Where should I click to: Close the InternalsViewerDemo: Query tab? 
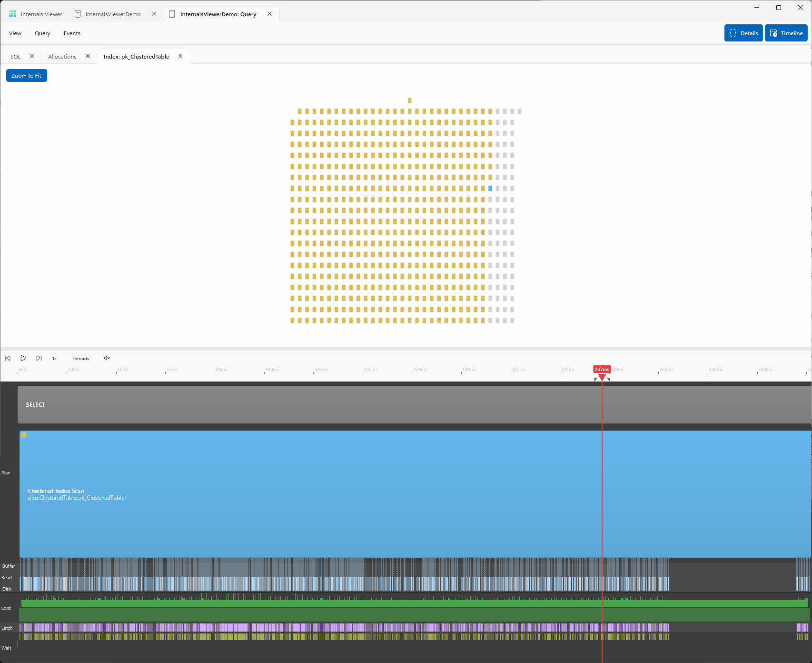tap(270, 14)
